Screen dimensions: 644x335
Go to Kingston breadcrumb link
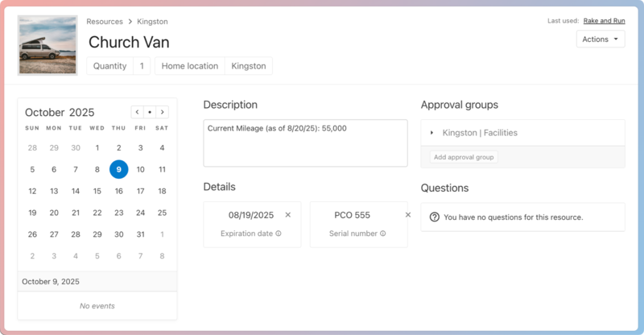pyautogui.click(x=152, y=22)
